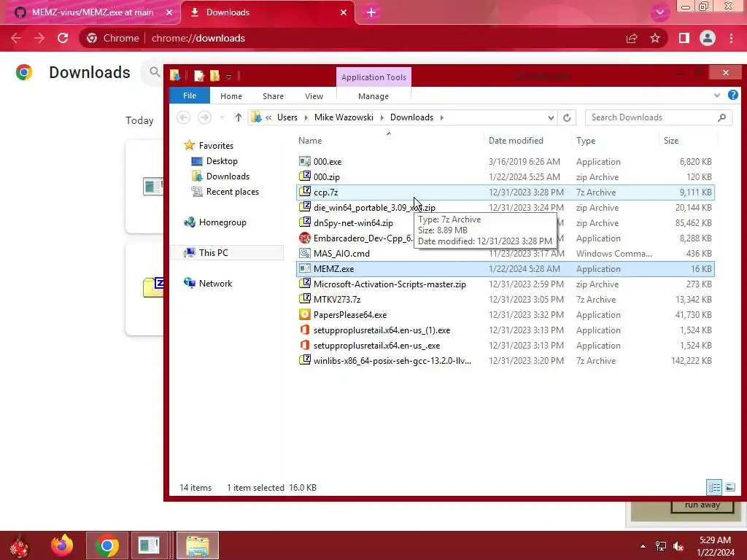747x560 pixels.
Task: Open Firefox from the taskbar
Action: tap(62, 545)
